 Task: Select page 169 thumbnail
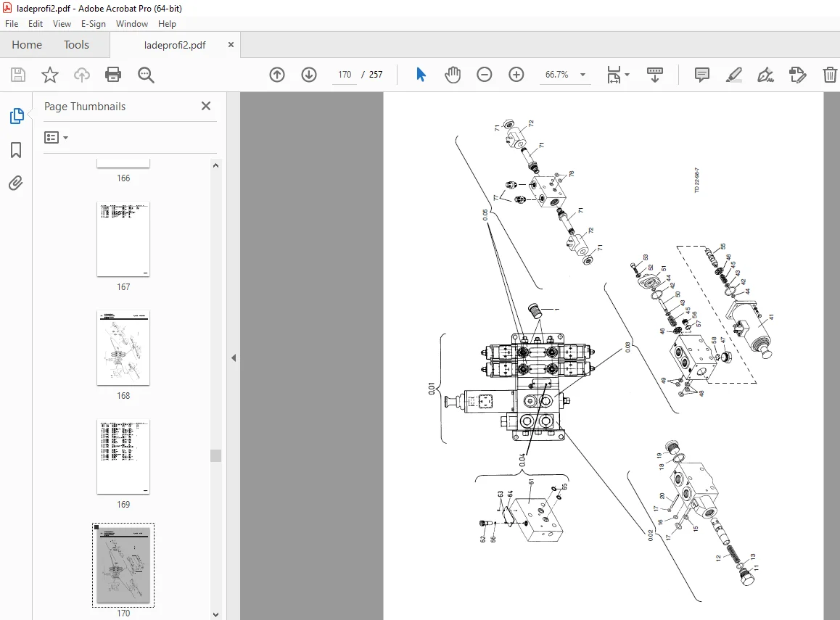point(123,457)
